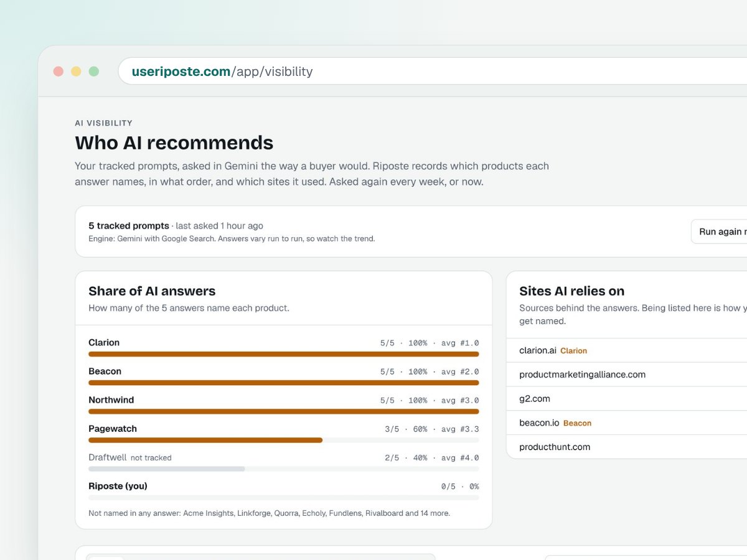Screen dimensions: 747x560
Task: Click the yellow minimize window dot
Action: [x=76, y=72]
